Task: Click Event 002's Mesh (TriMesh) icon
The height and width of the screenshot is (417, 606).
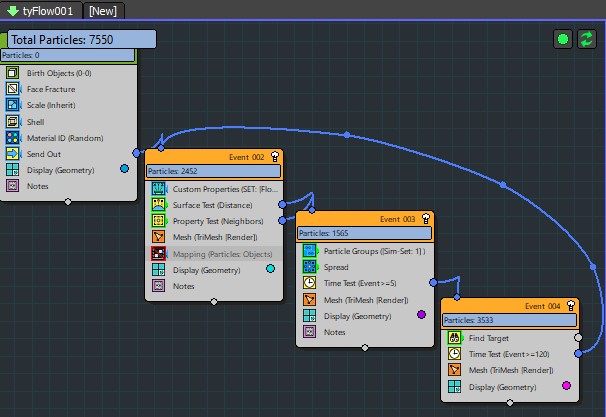Action: coord(158,237)
